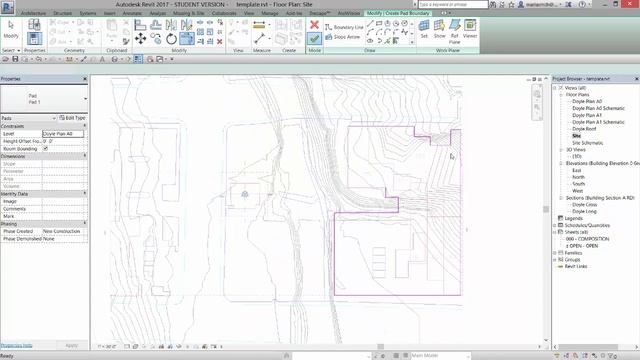The height and width of the screenshot is (360, 640).
Task: Click the keyword search box
Action: [x=453, y=4]
